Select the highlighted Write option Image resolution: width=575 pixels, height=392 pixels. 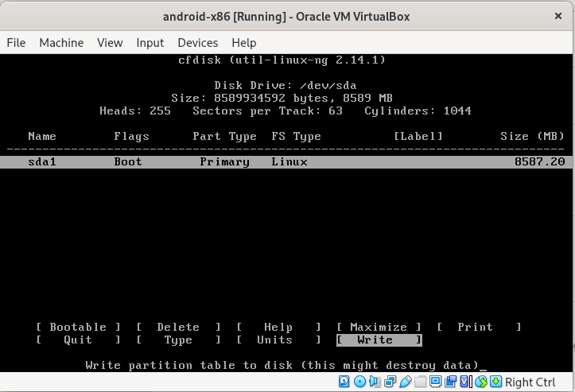point(379,340)
